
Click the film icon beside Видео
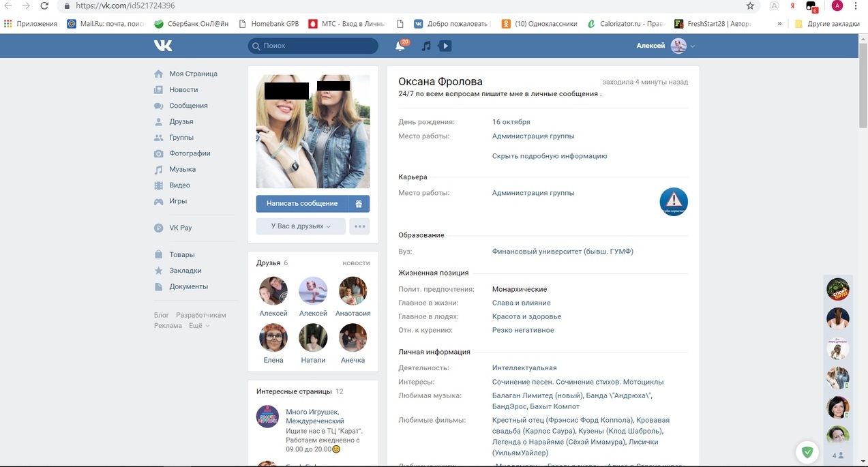pos(158,185)
